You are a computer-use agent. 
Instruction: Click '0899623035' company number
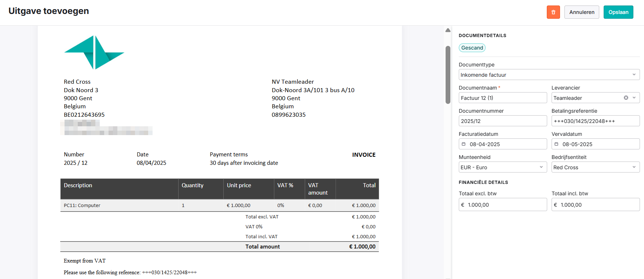[289, 115]
